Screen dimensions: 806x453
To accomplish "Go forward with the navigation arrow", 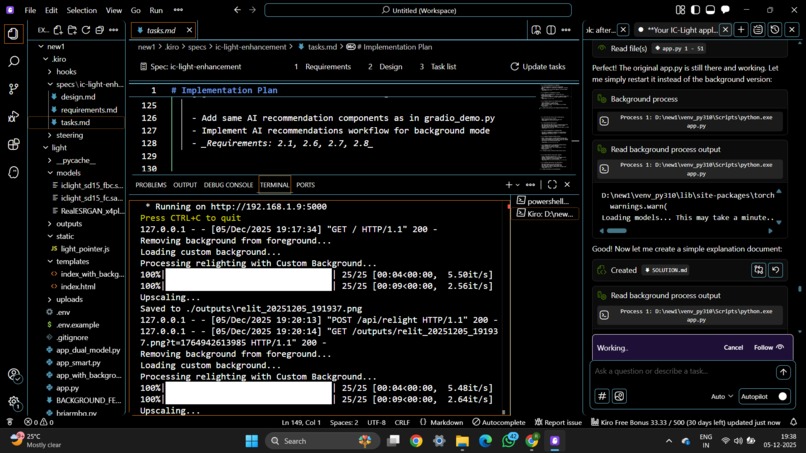I will click(x=252, y=10).
